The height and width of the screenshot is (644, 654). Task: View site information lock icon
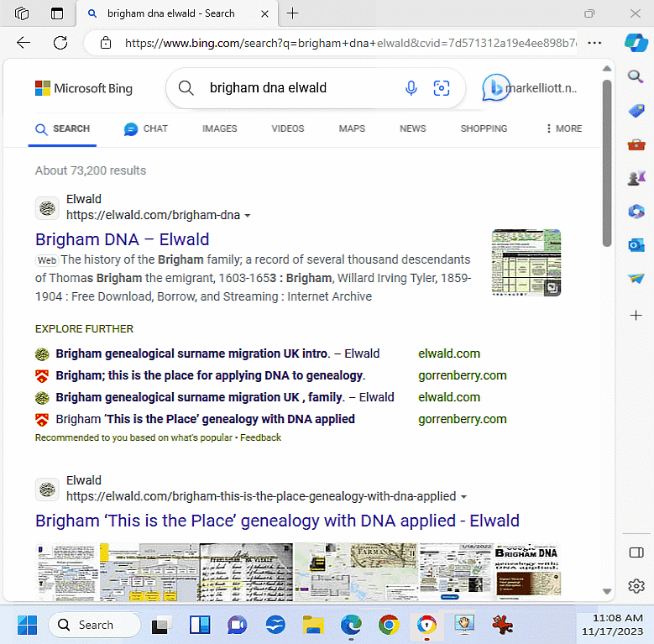(x=106, y=43)
